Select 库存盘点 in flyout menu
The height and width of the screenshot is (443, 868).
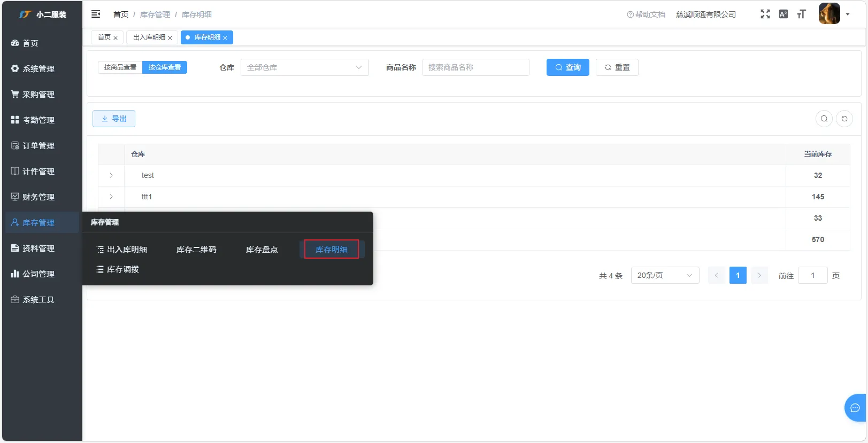click(262, 250)
